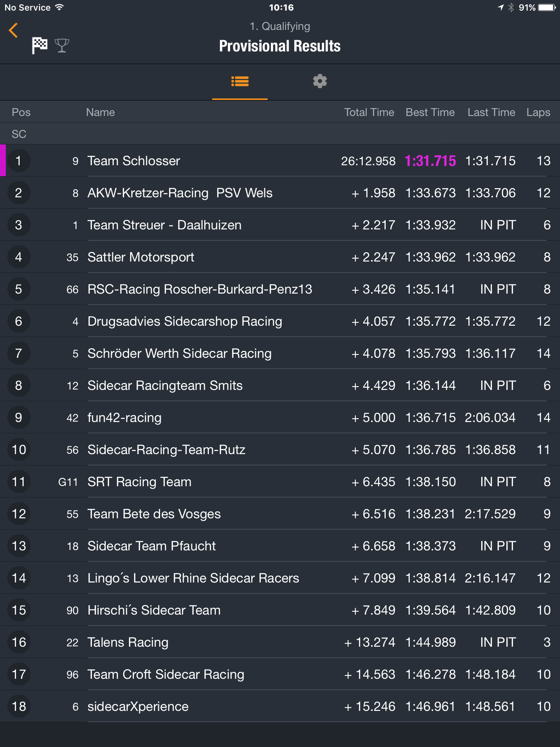Screen dimensions: 560x747
Task: Select the Total Time column header
Action: (x=369, y=112)
